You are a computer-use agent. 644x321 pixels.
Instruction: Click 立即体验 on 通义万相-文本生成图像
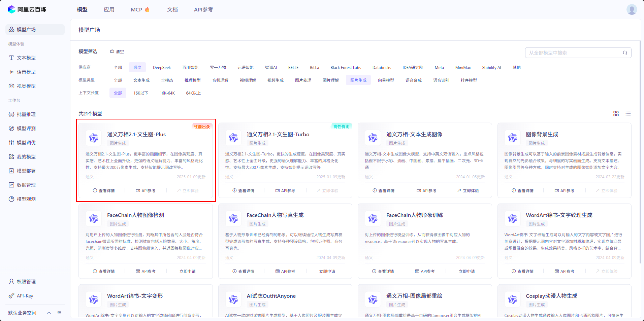click(468, 191)
